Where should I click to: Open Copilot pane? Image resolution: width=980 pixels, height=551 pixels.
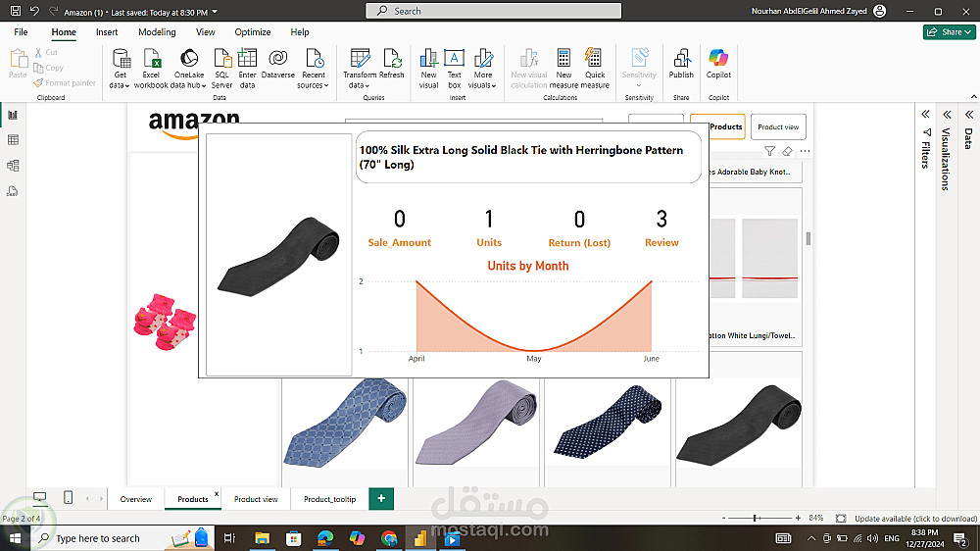coord(718,64)
